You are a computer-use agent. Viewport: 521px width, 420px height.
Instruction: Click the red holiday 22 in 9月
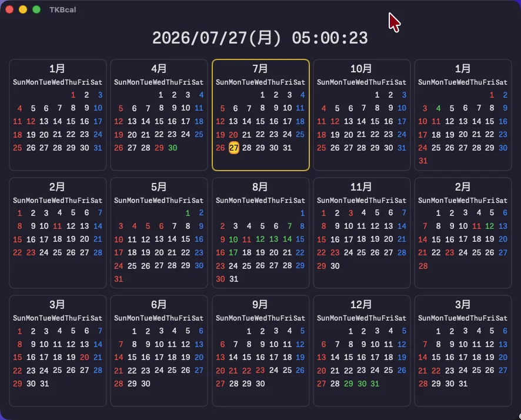(246, 371)
